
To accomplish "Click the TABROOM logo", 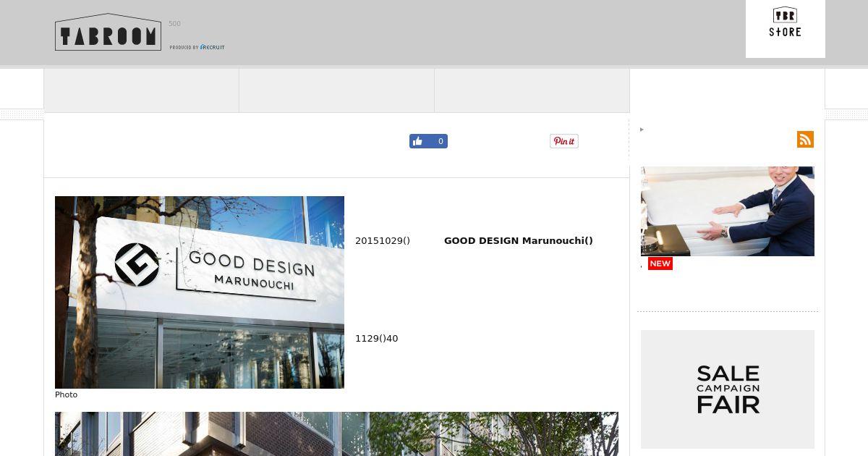I will 108,32.
